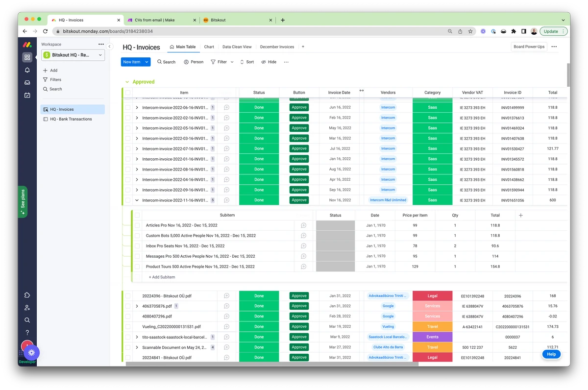Screen dimensions: 588x390
Task: Click floating purple Developer gear button
Action: point(31,352)
